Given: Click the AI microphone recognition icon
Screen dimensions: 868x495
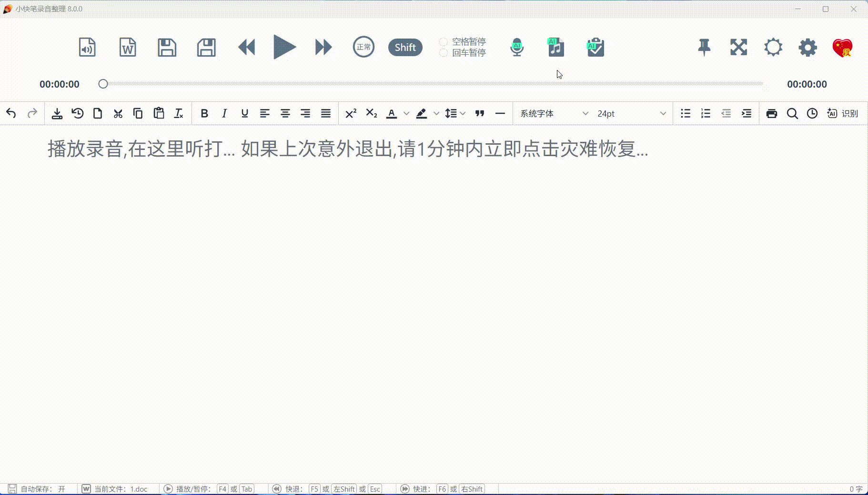Looking at the screenshot, I should click(x=517, y=47).
